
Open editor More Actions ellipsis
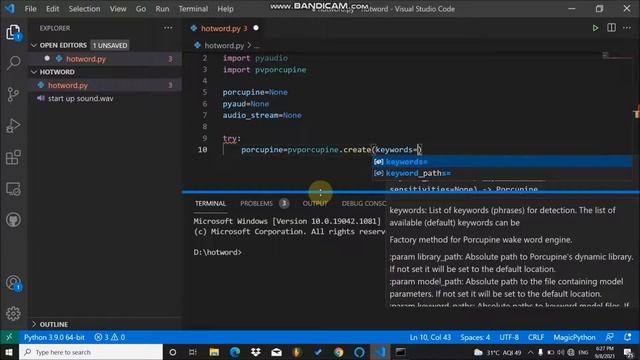627,28
